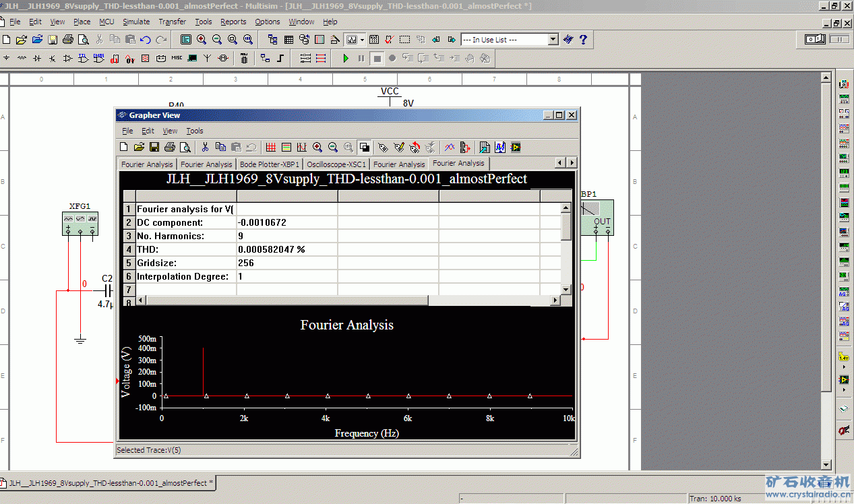854x504 pixels.
Task: Click the Save icon in Grapher toolbar
Action: [x=154, y=148]
